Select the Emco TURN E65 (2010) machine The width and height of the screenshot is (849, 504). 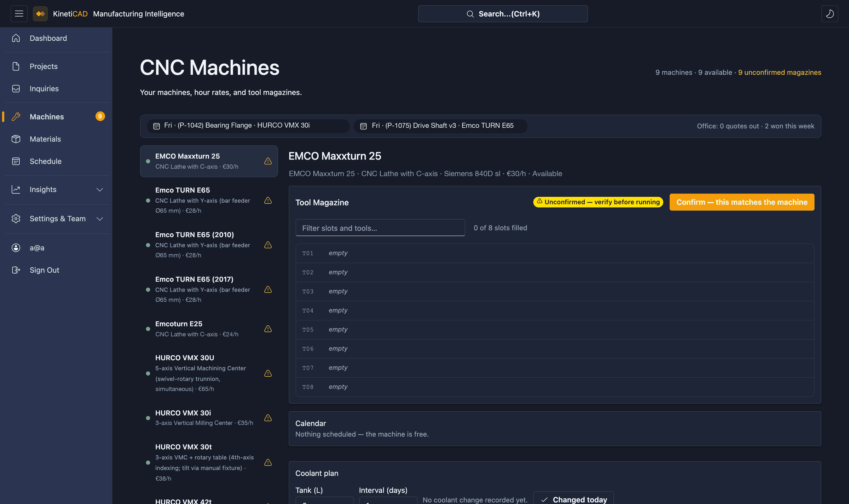(x=209, y=245)
